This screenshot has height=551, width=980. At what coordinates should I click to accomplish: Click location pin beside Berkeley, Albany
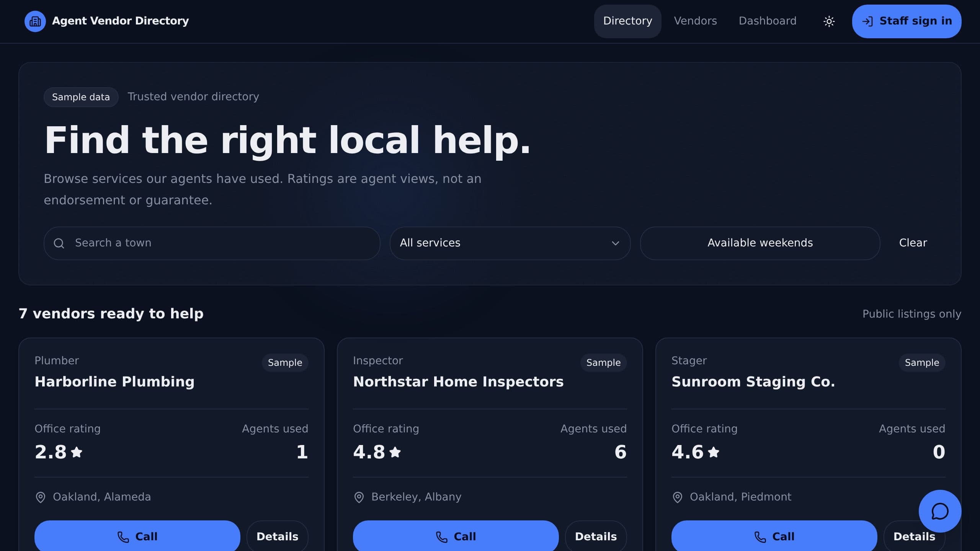359,497
